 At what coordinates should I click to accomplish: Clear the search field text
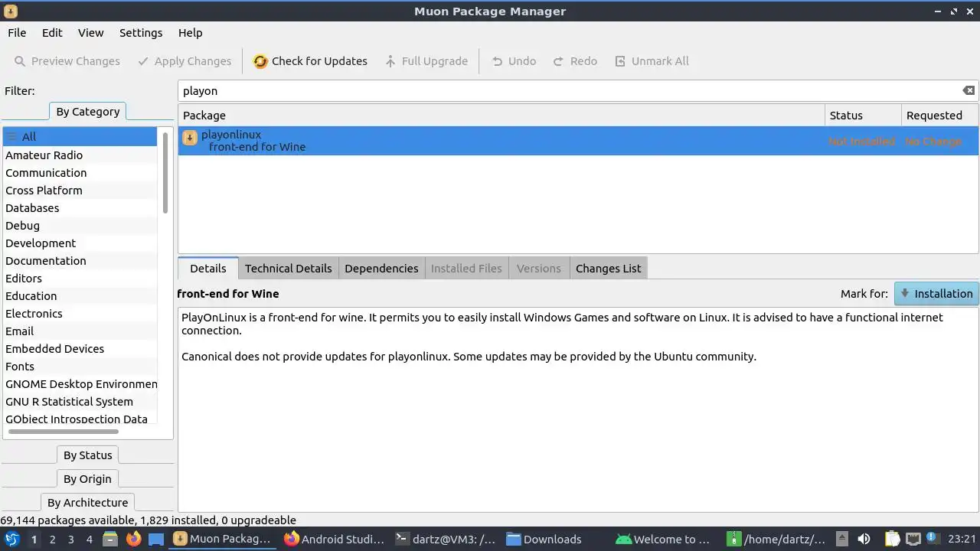point(969,90)
